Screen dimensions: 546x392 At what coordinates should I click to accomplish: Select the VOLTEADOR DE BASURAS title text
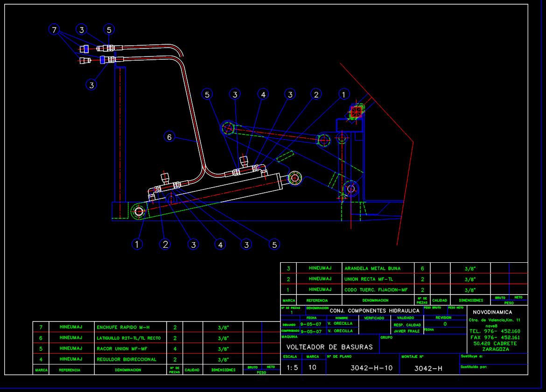click(329, 347)
